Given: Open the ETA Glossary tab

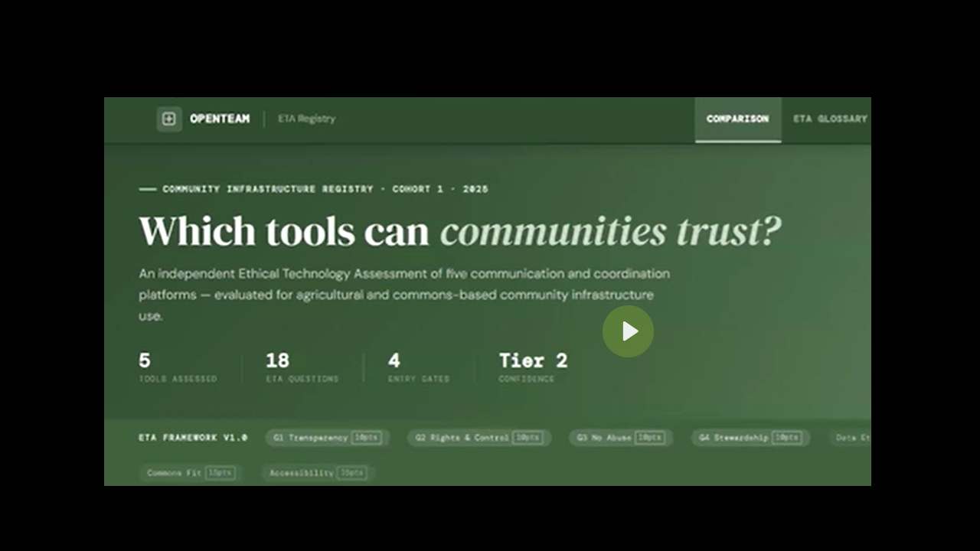Looking at the screenshot, I should click(x=830, y=119).
